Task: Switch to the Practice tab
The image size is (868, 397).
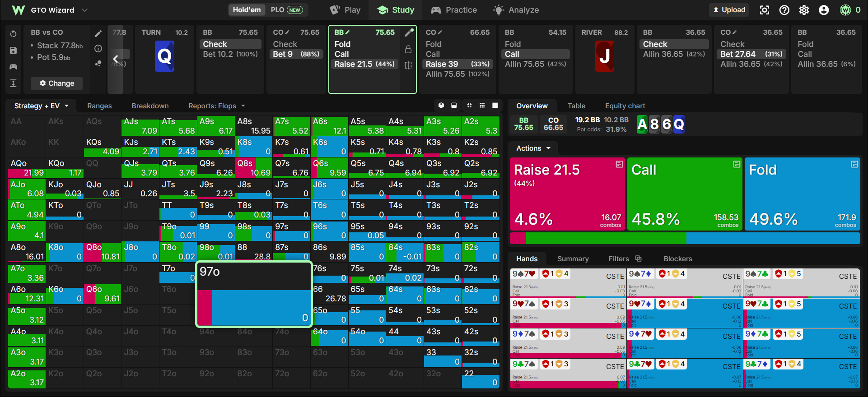Action: [x=454, y=10]
